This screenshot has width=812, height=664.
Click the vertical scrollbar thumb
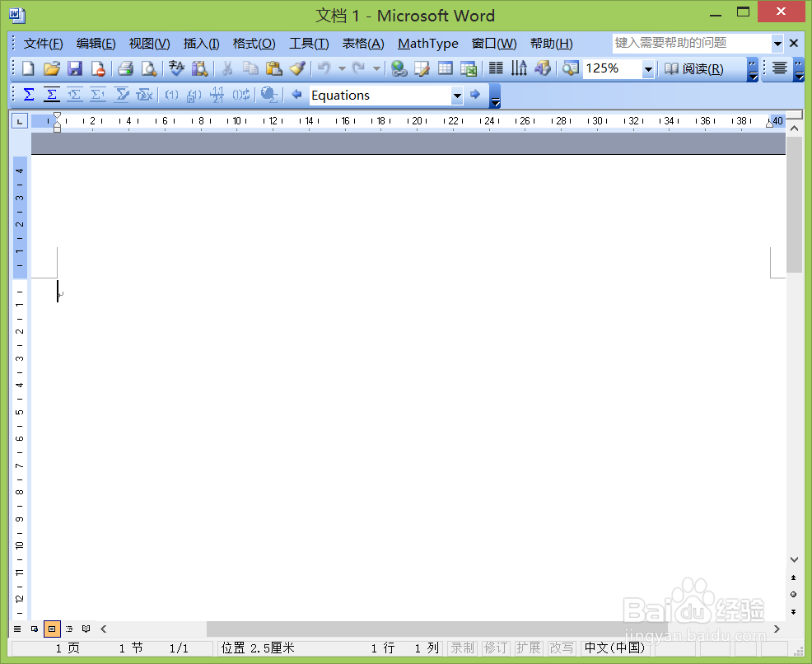pyautogui.click(x=794, y=204)
